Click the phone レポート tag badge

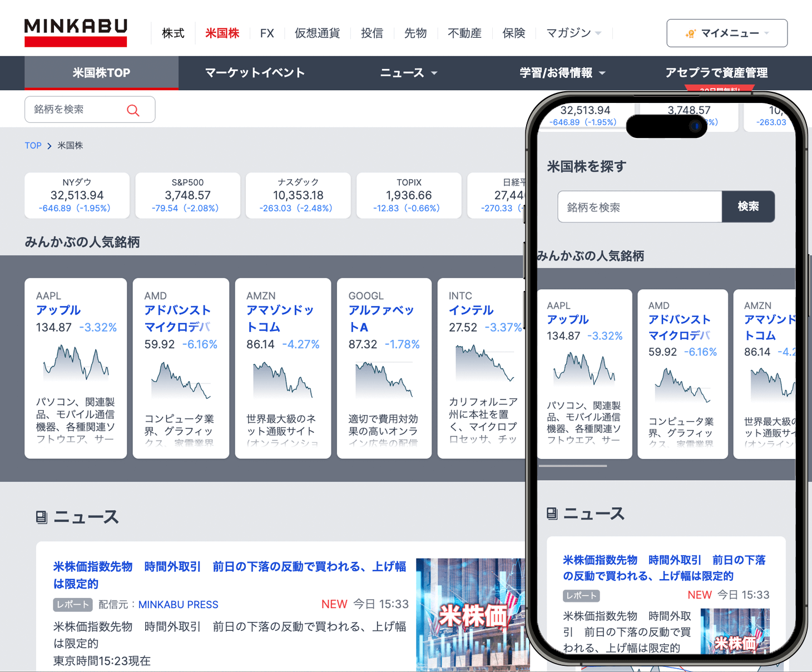tap(581, 596)
